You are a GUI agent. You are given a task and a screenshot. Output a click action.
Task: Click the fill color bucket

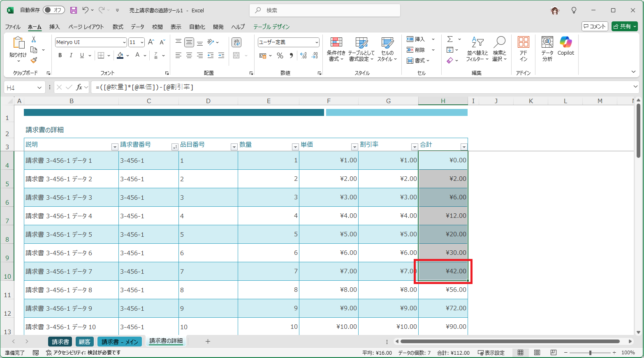point(120,55)
